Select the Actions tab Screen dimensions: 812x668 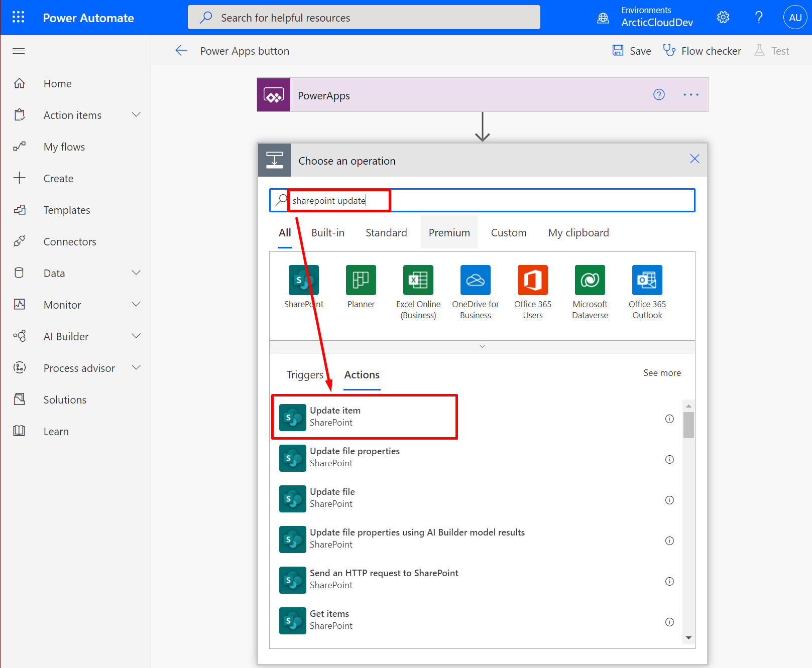pyautogui.click(x=362, y=375)
